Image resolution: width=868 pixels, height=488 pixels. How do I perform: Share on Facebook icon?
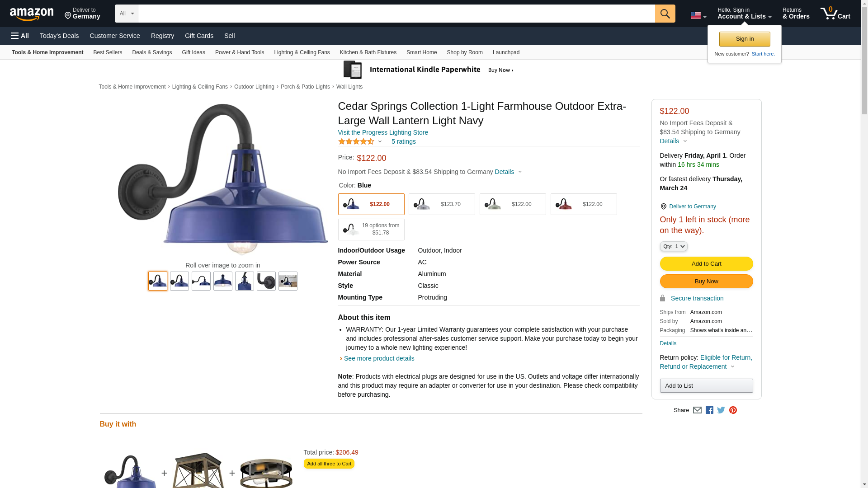(x=709, y=410)
